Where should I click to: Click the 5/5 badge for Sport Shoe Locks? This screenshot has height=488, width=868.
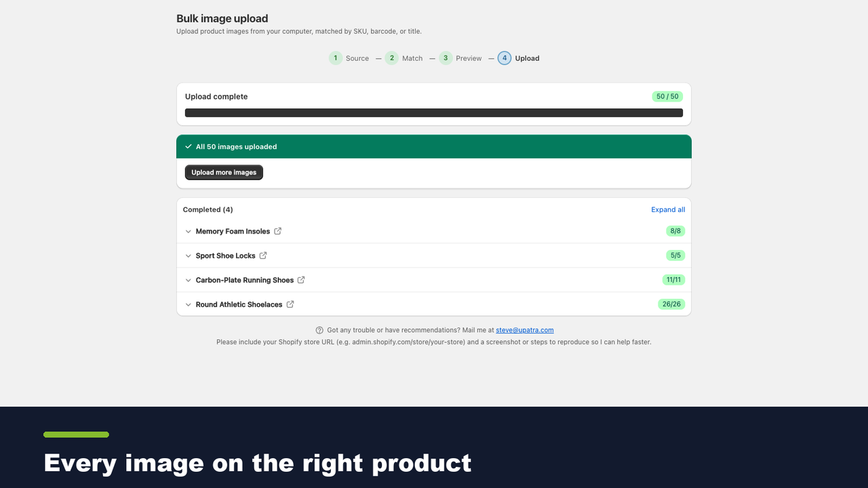coord(675,256)
